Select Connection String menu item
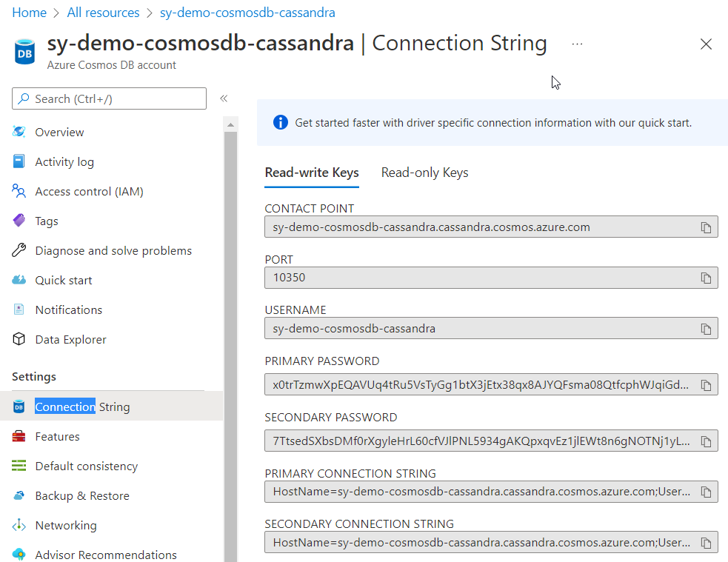This screenshot has height=562, width=728. [x=111, y=406]
